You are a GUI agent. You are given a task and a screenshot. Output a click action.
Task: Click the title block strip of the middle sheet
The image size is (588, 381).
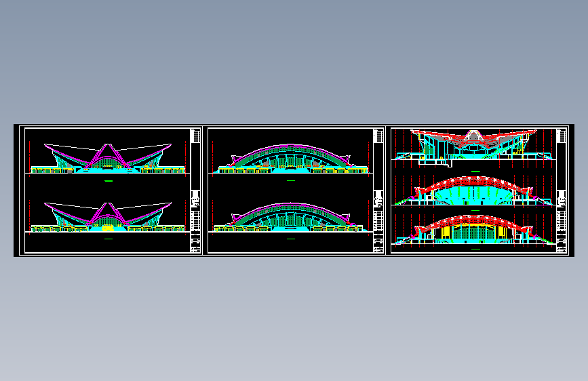pyautogui.click(x=378, y=190)
